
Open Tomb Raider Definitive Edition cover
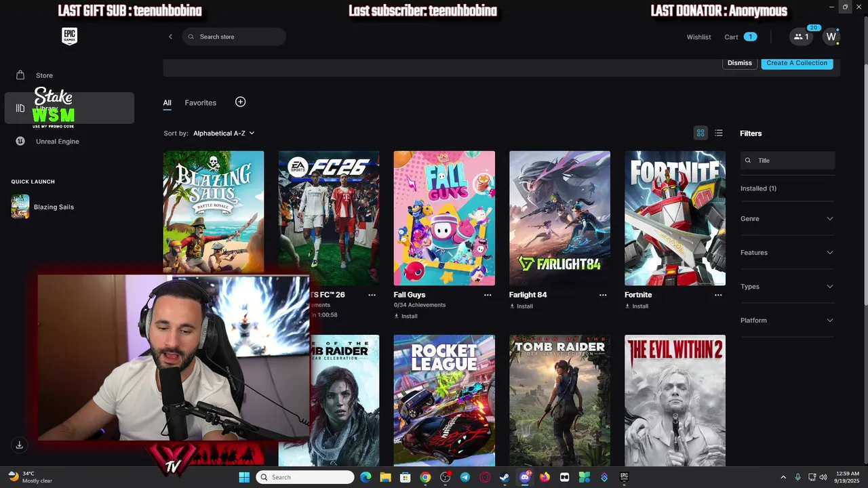[559, 400]
